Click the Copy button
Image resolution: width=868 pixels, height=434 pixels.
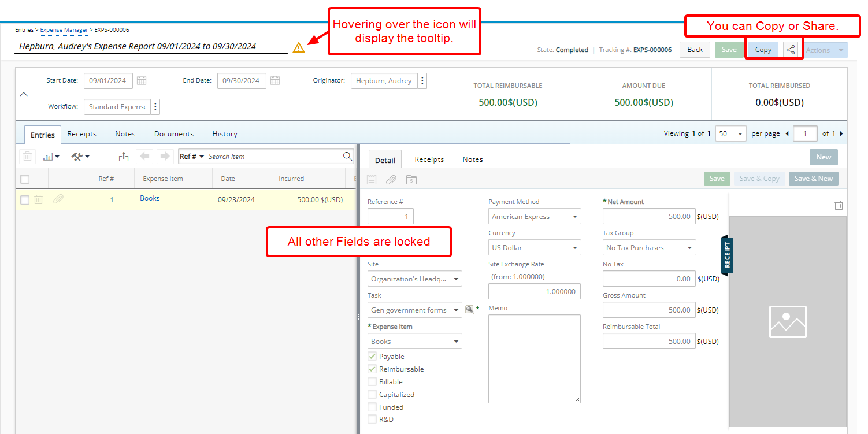762,49
